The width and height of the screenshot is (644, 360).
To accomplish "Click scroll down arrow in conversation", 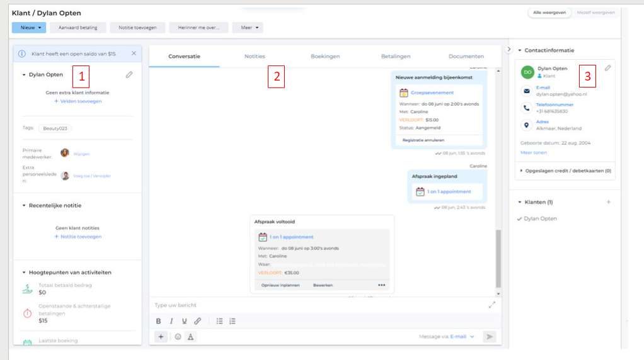I will pos(498,293).
